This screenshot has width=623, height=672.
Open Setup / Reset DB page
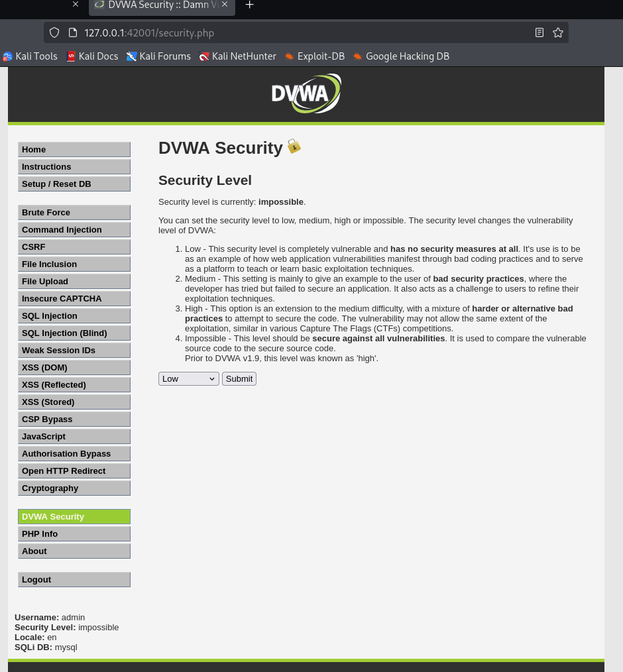pyautogui.click(x=74, y=184)
